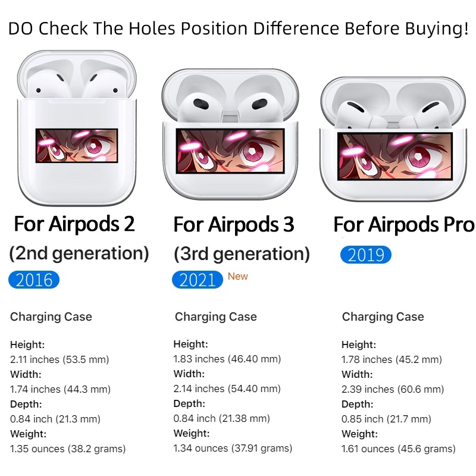
Task: Click Charging Case heading under AirPods 2
Action: 51,317
